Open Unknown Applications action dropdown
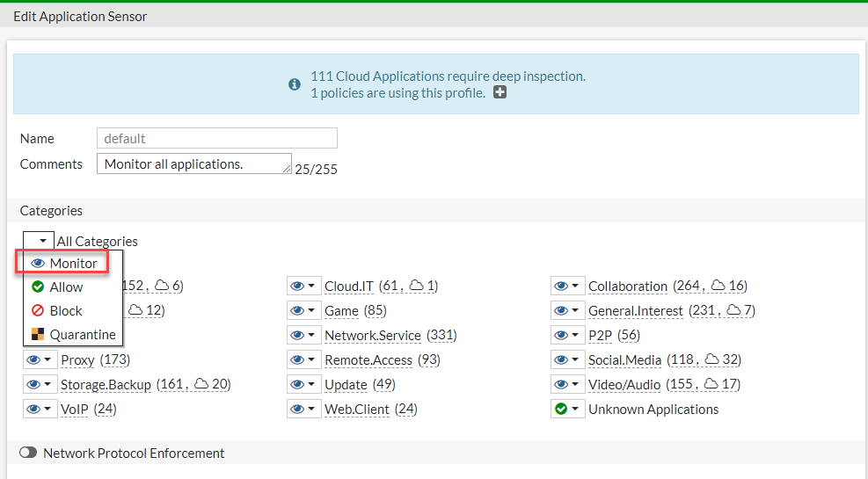Image resolution: width=868 pixels, height=479 pixels. tap(566, 409)
